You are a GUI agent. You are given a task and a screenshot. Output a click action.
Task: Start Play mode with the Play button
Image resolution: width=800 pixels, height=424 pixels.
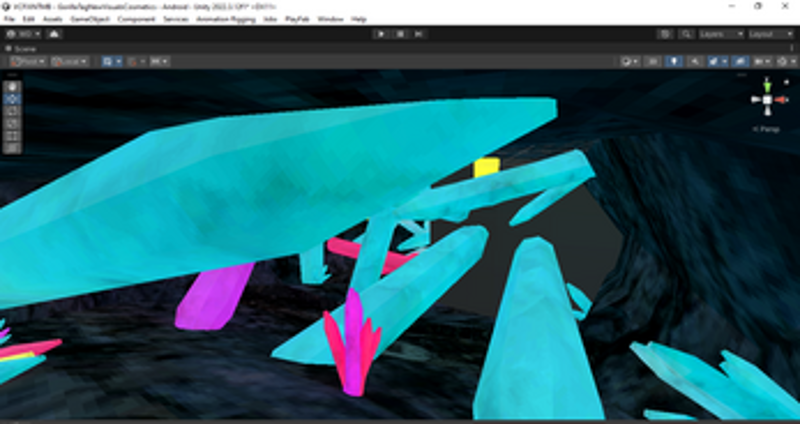tap(381, 34)
